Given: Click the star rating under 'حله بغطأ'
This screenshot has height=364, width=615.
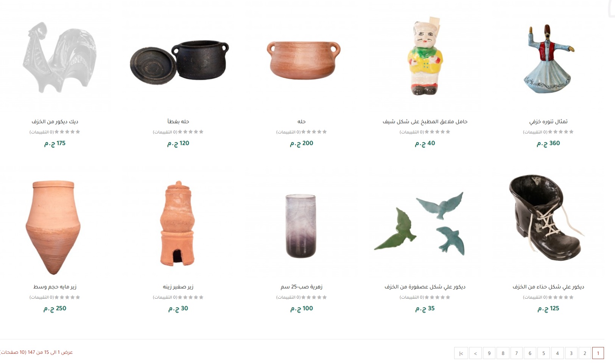Looking at the screenshot, I should (191, 132).
